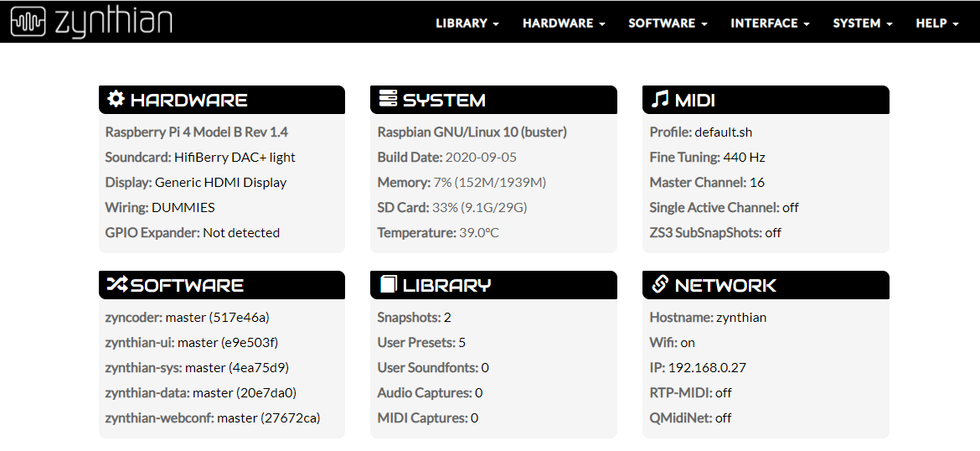Click the Zynthian brand name text
Image resolution: width=980 pixels, height=451 pixels.
[113, 23]
